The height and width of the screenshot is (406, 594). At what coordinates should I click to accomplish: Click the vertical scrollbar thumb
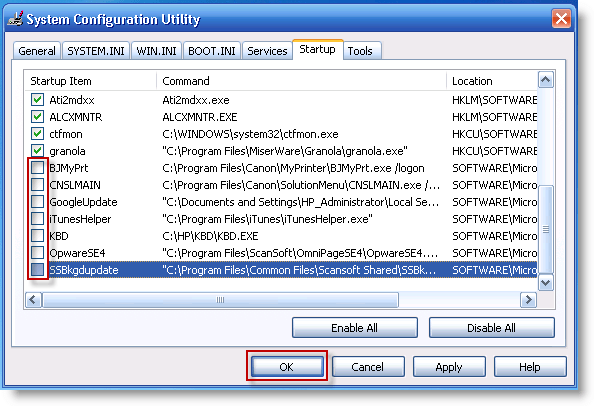[546, 229]
